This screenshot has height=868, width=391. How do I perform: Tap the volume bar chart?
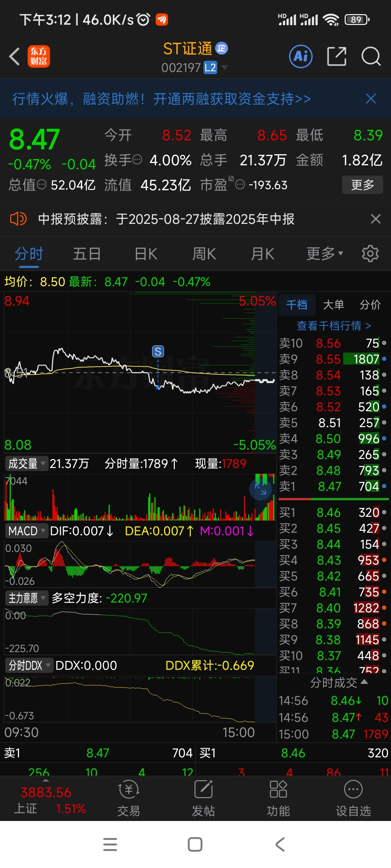140,497
